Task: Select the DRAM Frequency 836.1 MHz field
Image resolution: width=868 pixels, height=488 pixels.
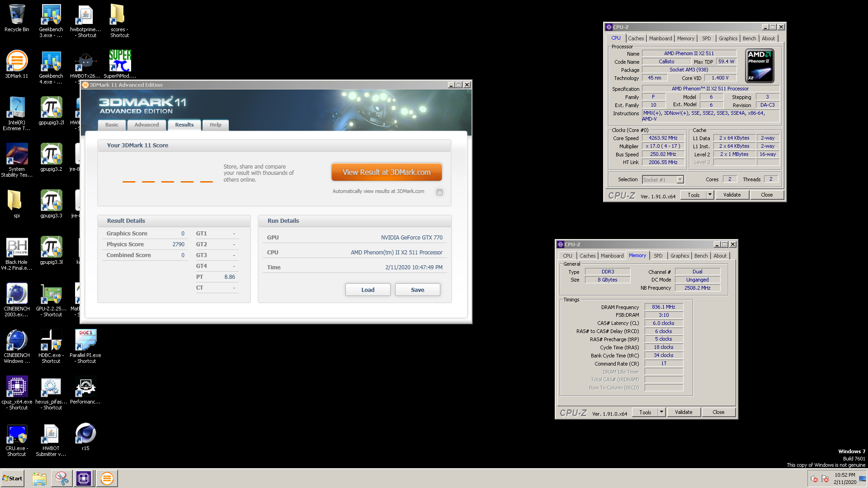Action: pyautogui.click(x=664, y=307)
